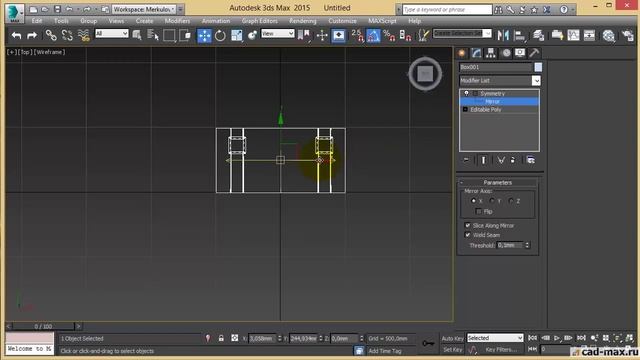Image resolution: width=640 pixels, height=360 pixels.
Task: Click the Box001 object color swatch
Action: click(x=538, y=67)
